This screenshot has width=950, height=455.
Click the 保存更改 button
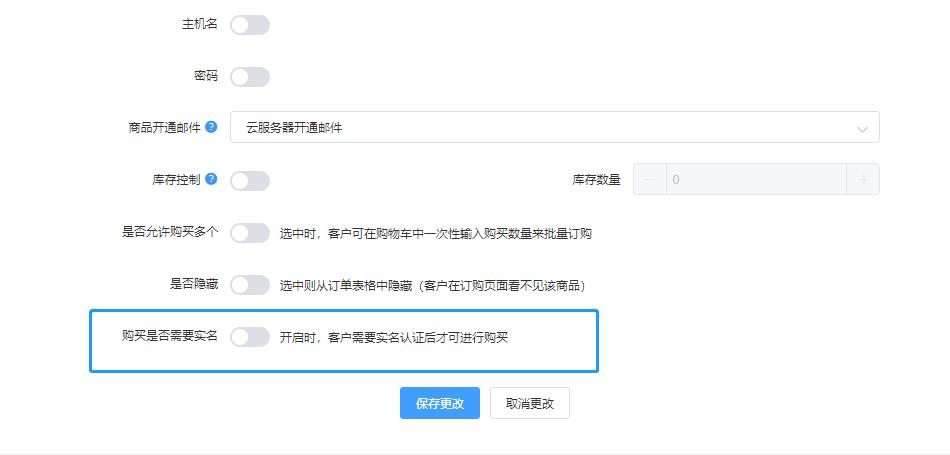pos(440,403)
